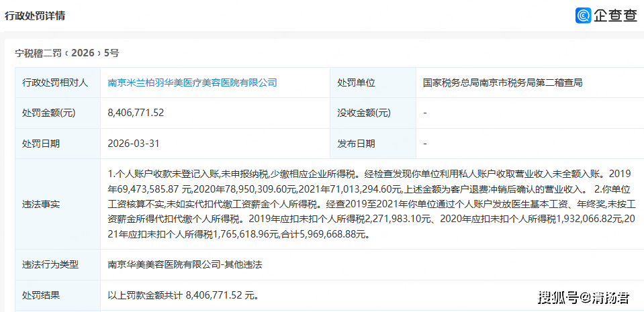The width and height of the screenshot is (644, 312).
Task: Select the 违法行为类型 row label
Action: coord(50,264)
